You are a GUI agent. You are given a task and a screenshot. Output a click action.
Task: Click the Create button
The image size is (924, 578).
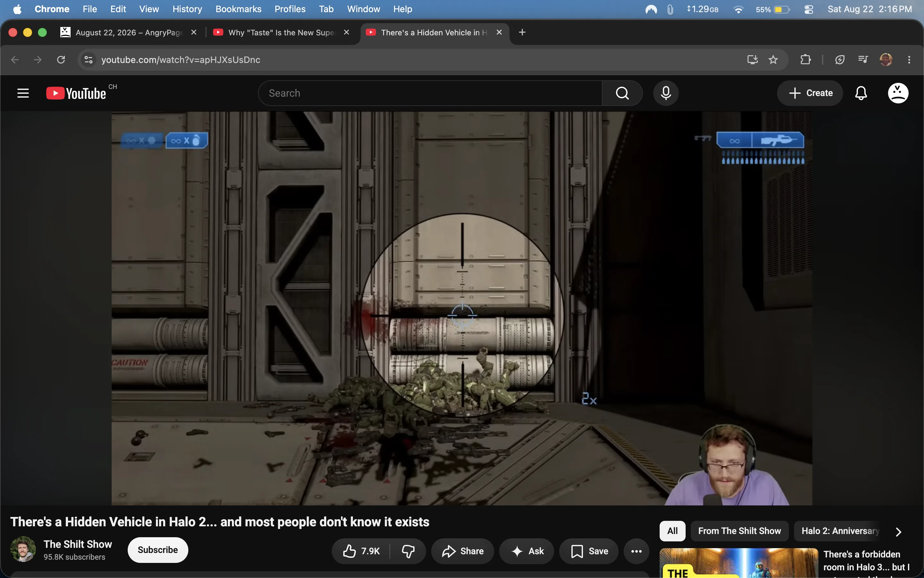click(810, 93)
